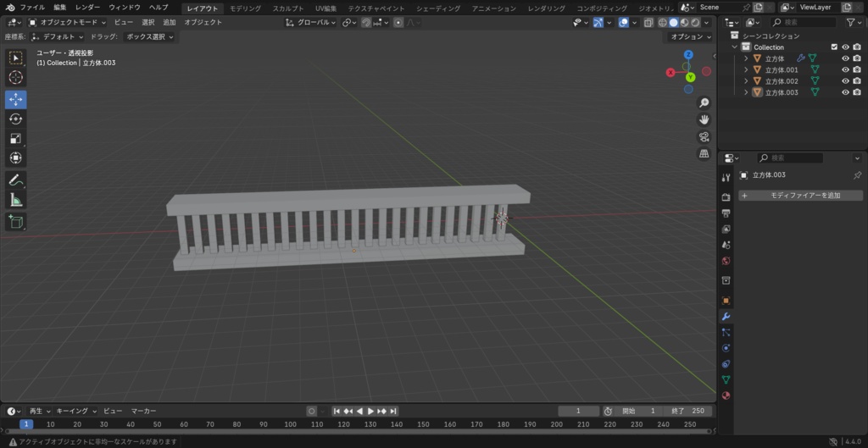Switch perspective/orthographic grid icon
The width and height of the screenshot is (868, 448).
tap(704, 154)
